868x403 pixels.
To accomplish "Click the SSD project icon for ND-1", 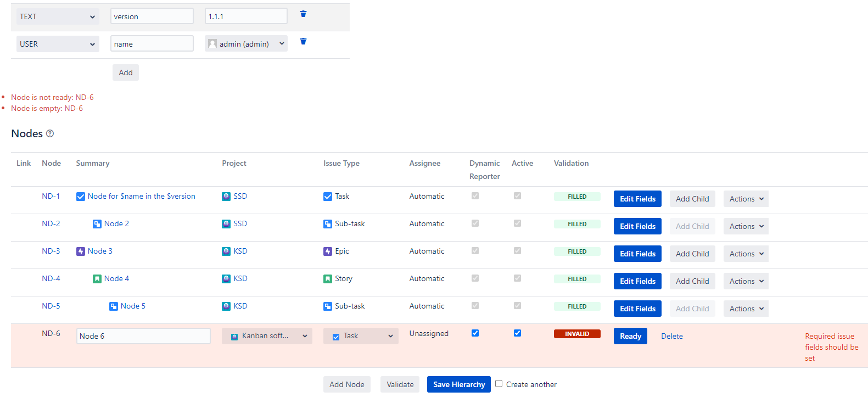I will (226, 197).
